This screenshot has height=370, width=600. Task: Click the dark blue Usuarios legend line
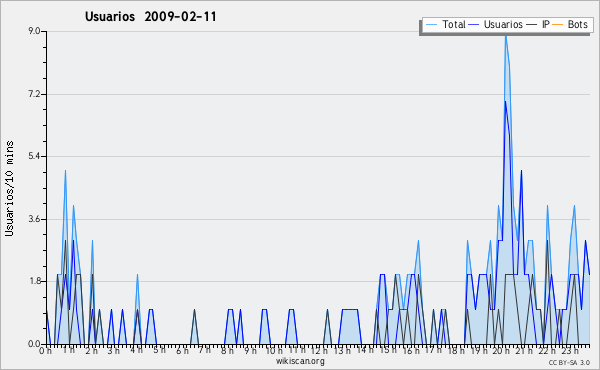[474, 25]
